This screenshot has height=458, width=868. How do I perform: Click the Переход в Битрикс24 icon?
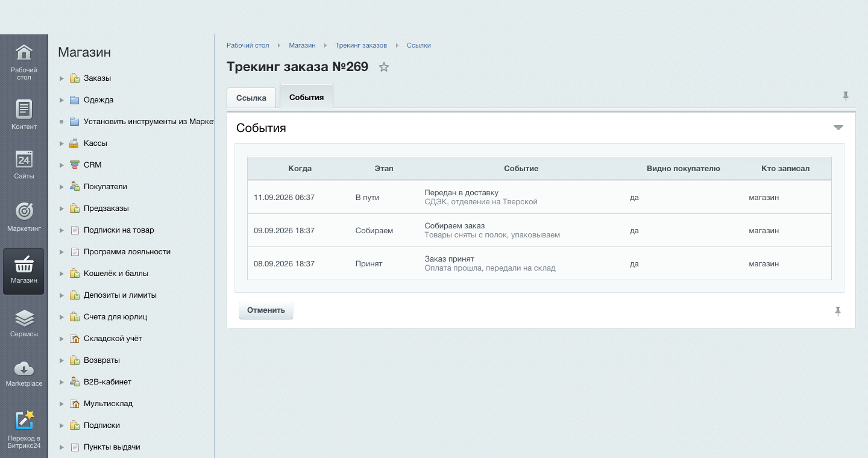click(24, 420)
